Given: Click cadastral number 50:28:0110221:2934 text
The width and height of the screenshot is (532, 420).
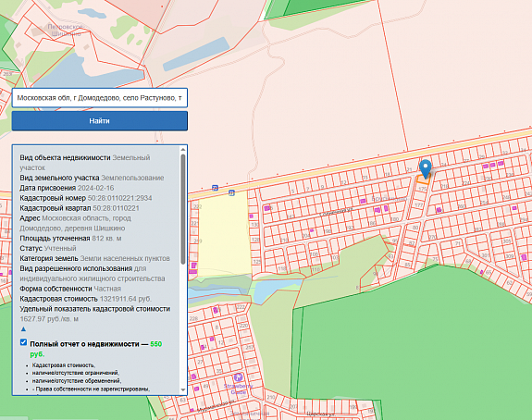Looking at the screenshot, I should click(x=119, y=198).
